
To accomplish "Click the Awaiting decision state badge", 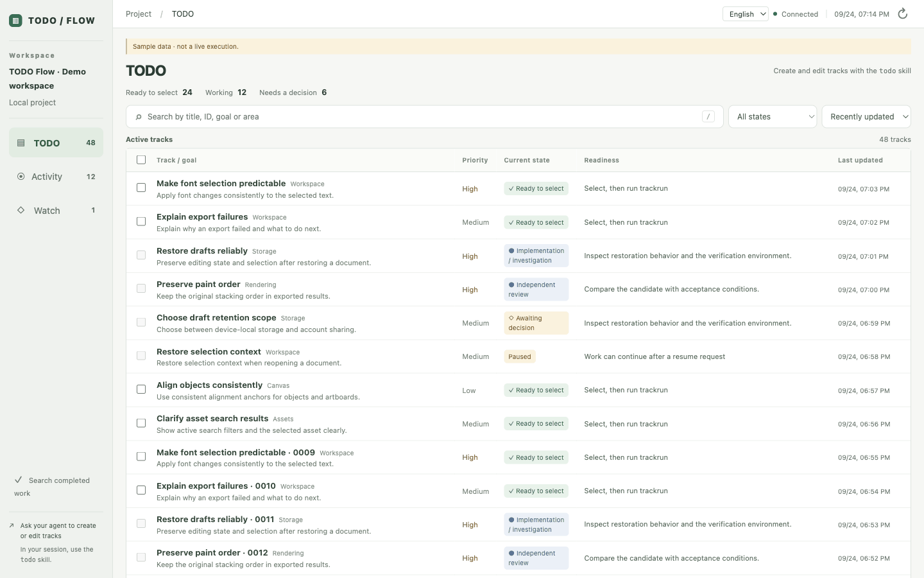I will (536, 323).
